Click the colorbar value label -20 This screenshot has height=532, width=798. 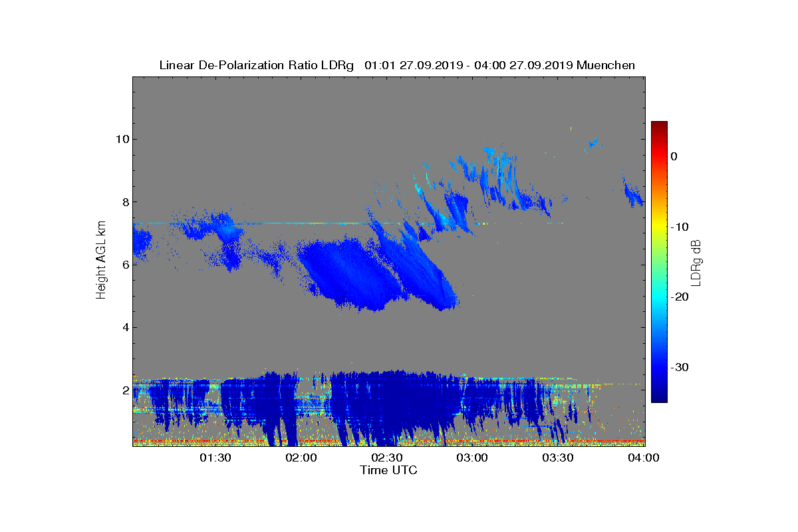coord(679,297)
